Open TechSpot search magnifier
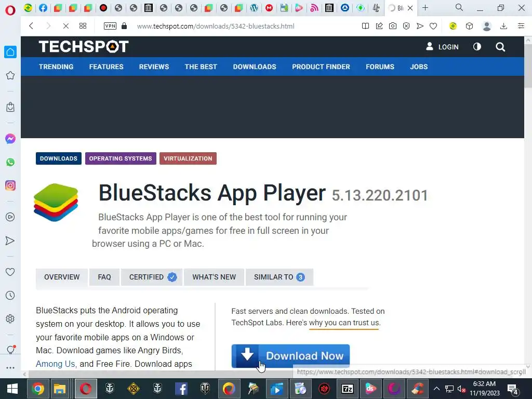The height and width of the screenshot is (399, 532). 500,47
